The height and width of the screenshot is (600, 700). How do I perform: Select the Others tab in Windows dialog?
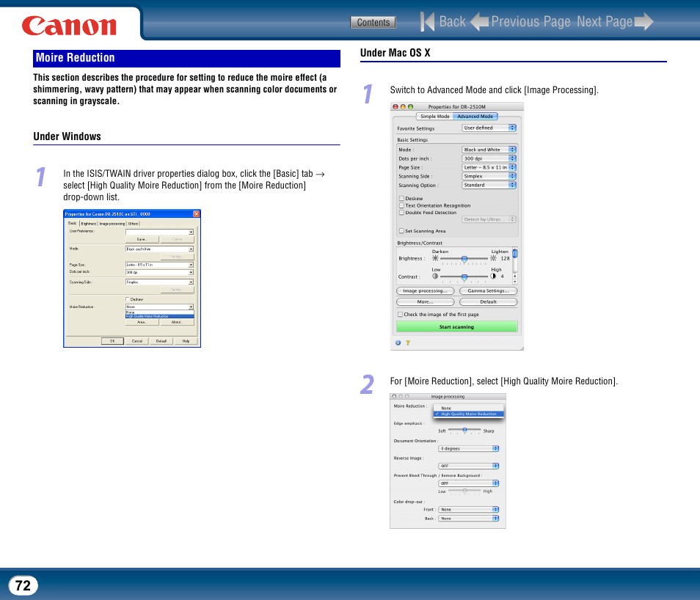click(133, 224)
